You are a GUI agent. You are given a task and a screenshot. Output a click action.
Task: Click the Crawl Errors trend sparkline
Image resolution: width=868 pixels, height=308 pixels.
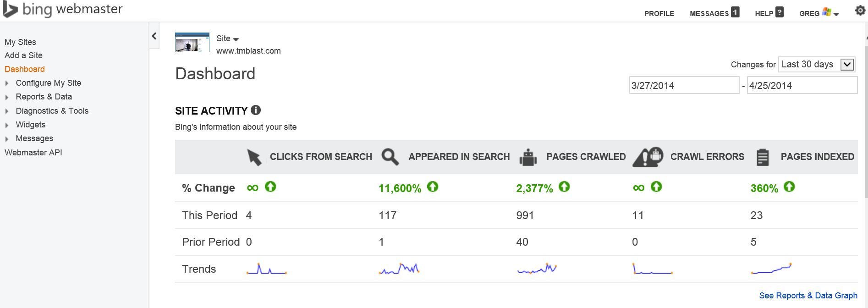tap(653, 269)
